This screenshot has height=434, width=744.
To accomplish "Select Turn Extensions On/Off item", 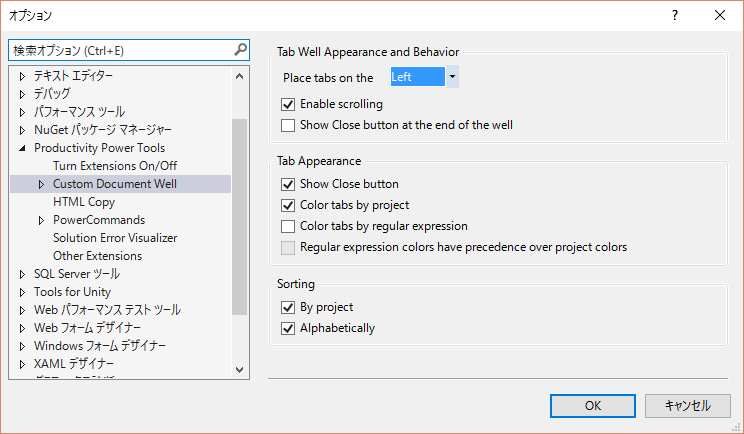I will pos(115,166).
